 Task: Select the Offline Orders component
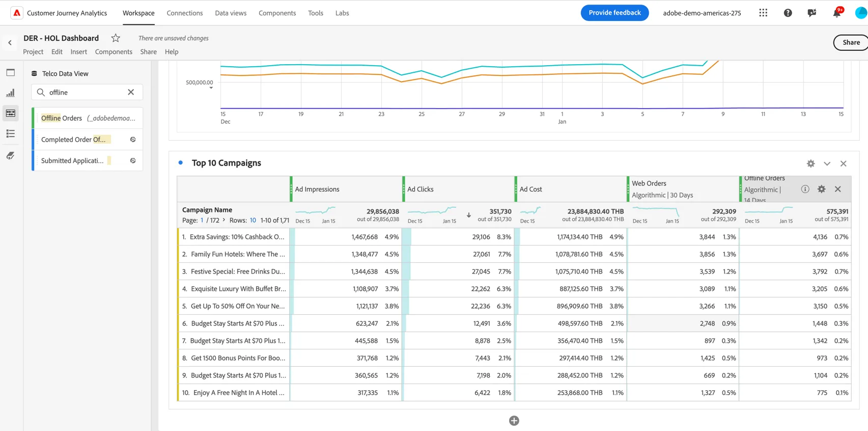[x=88, y=118]
